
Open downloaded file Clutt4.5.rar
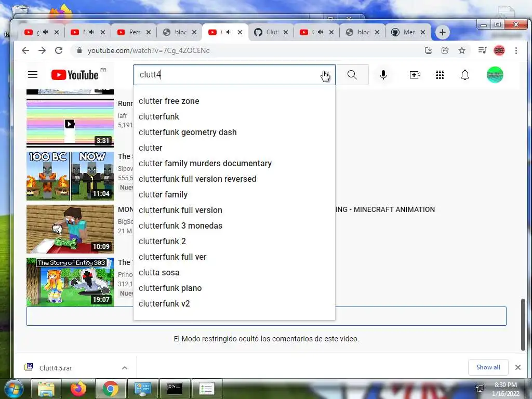pos(56,368)
